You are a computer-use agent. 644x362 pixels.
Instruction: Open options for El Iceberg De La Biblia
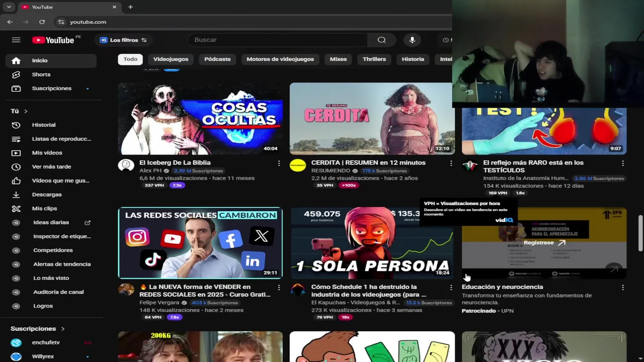click(x=279, y=163)
